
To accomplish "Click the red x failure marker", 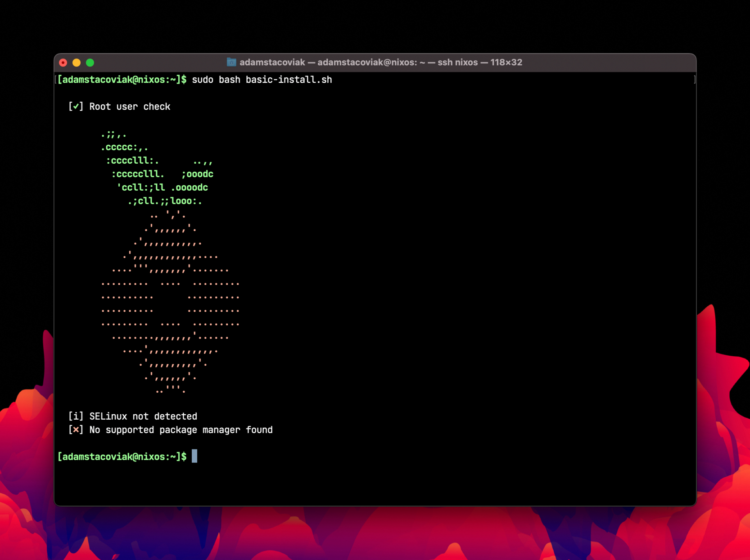I will click(x=76, y=430).
